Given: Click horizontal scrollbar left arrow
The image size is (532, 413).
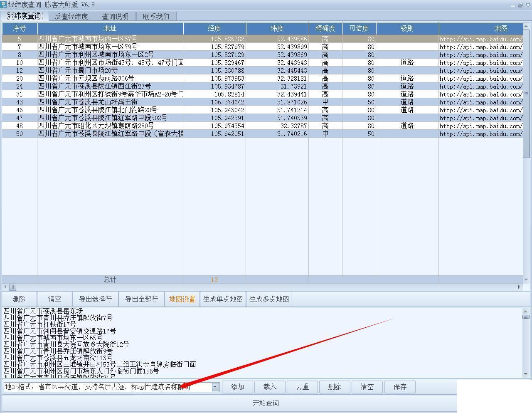Looking at the screenshot, I should (x=5, y=287).
